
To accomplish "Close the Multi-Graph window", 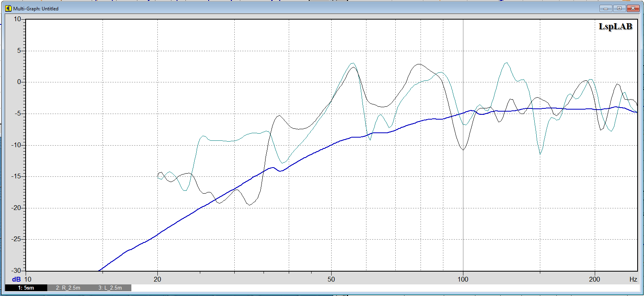I will [x=633, y=8].
